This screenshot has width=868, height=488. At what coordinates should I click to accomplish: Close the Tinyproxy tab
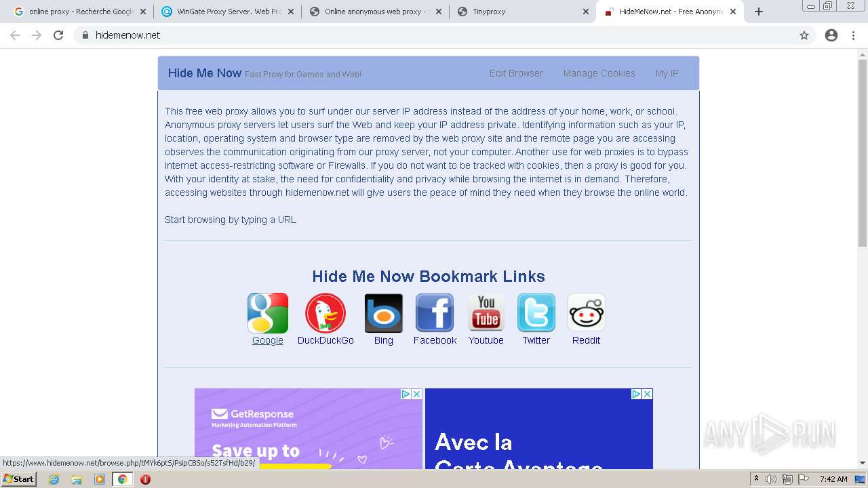click(586, 12)
